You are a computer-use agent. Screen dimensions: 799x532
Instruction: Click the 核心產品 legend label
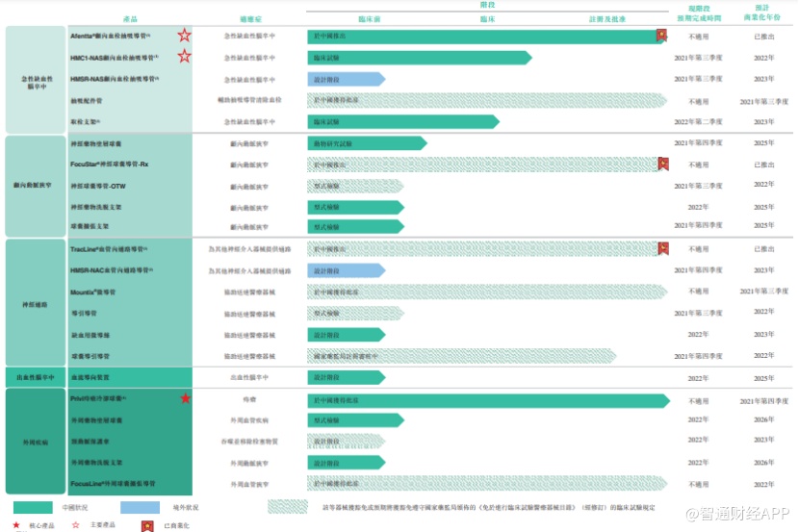pos(41,525)
